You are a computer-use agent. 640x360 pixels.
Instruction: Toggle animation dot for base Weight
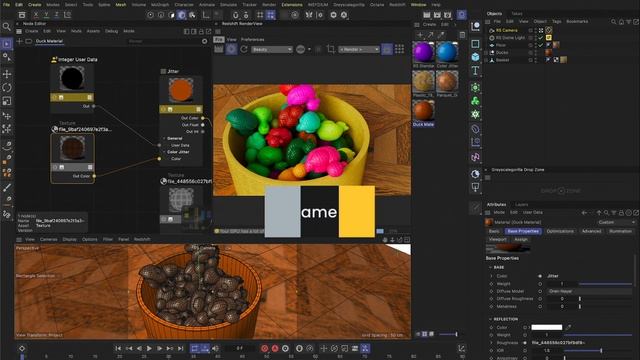(491, 284)
